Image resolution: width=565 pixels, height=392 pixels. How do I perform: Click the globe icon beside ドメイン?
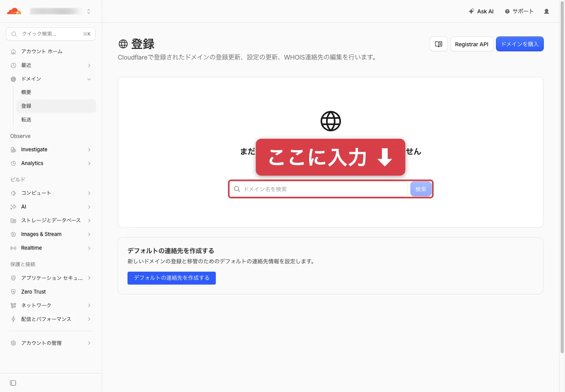pyautogui.click(x=13, y=79)
